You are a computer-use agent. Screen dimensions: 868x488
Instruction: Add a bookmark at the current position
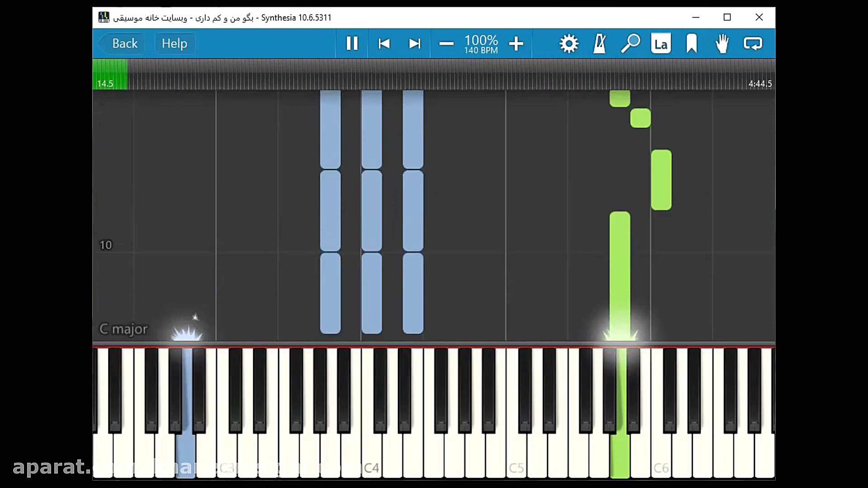tap(691, 44)
